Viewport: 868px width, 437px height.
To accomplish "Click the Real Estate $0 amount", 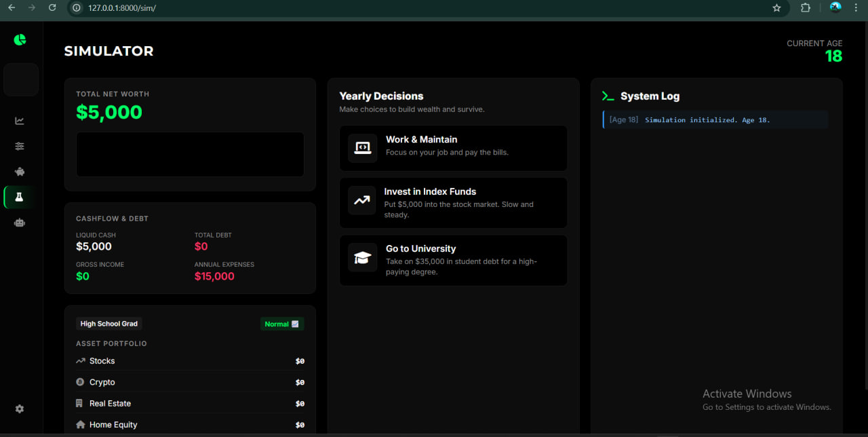I will [x=300, y=403].
